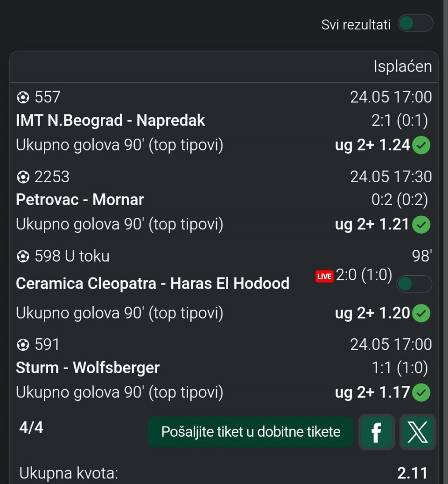Click soccer ball icon beside 2253
Image resolution: width=448 pixels, height=484 pixels.
point(23,177)
